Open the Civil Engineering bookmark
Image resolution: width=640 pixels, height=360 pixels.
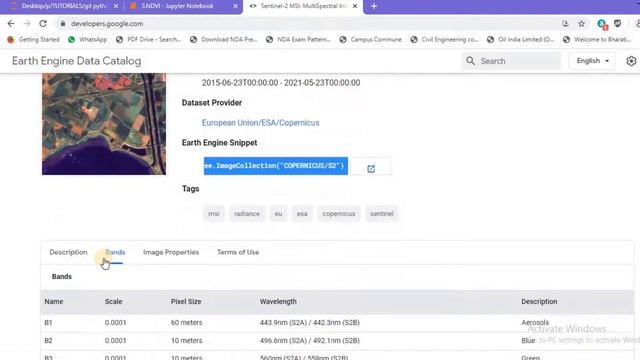tap(444, 40)
